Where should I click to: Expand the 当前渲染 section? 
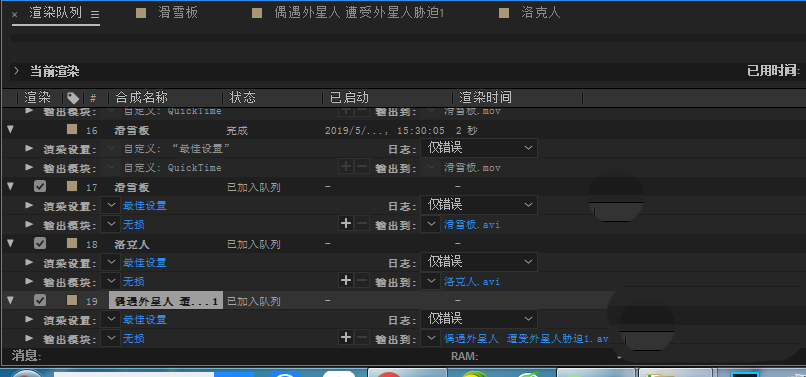tap(16, 71)
